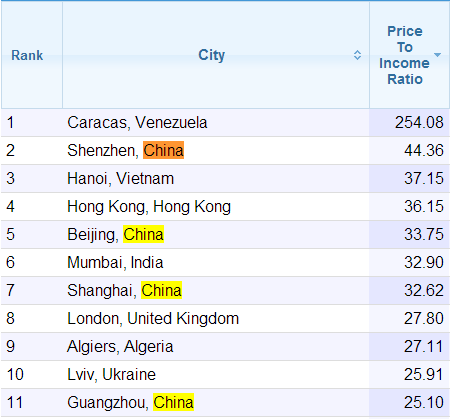Select the Algiers, Algeria row

pos(225,346)
